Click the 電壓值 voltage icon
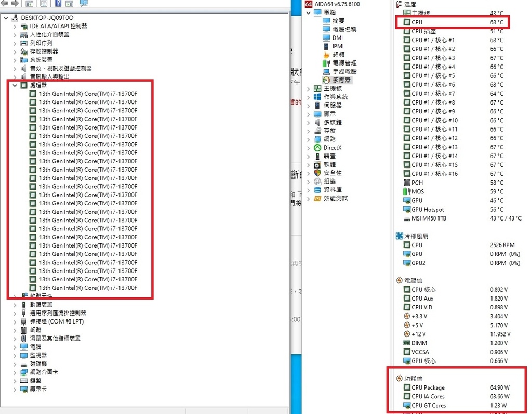The width and height of the screenshot is (532, 414). click(x=400, y=280)
